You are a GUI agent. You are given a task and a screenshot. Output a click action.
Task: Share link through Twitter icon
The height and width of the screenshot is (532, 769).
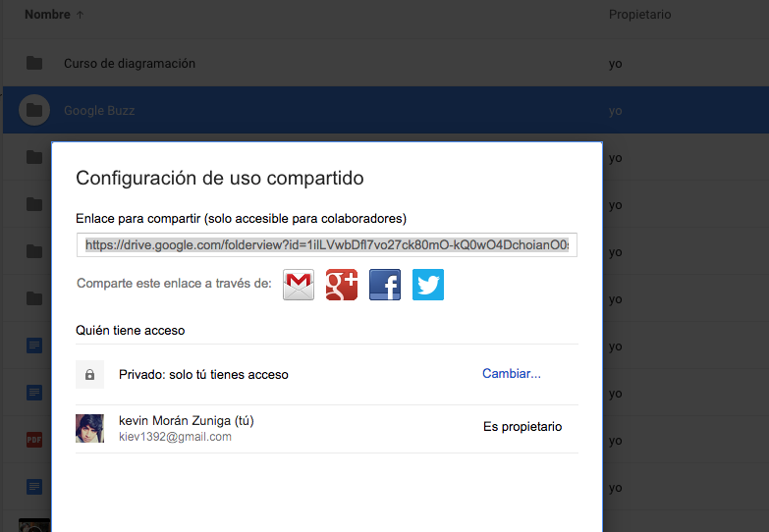coord(428,285)
